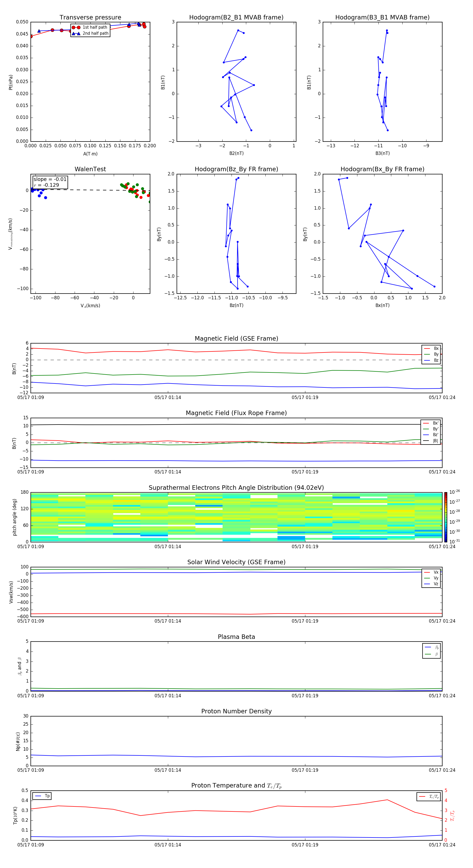The height and width of the screenshot is (868, 473).
Task: Click the 'Proton Number Density' title
Action: [x=236, y=711]
